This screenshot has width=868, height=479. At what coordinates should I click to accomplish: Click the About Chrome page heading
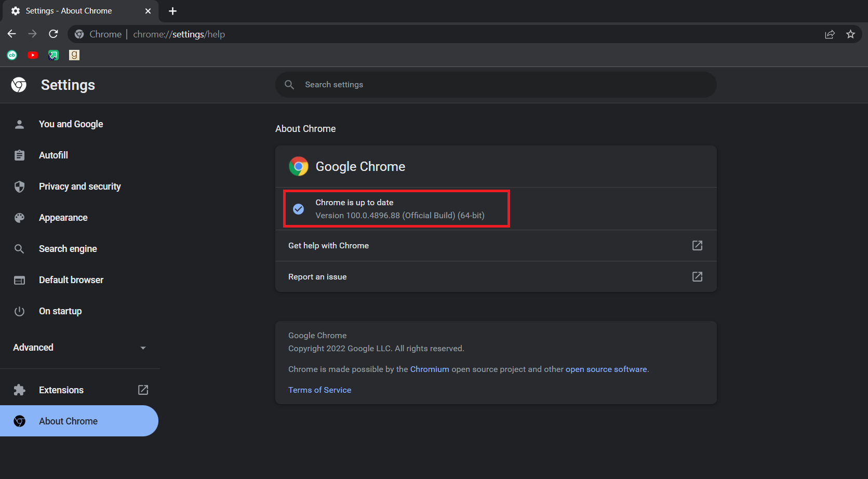coord(305,129)
